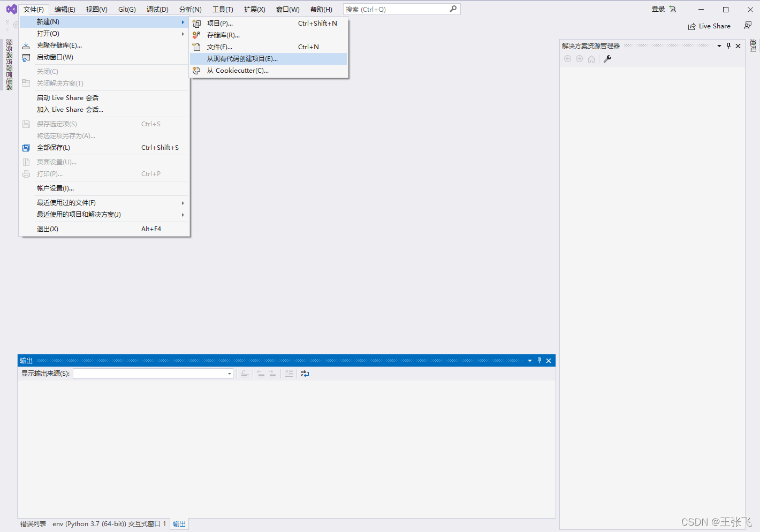Click the new project icon beside 项目(P)
Viewport: 760px width, 532px height.
pyautogui.click(x=196, y=24)
